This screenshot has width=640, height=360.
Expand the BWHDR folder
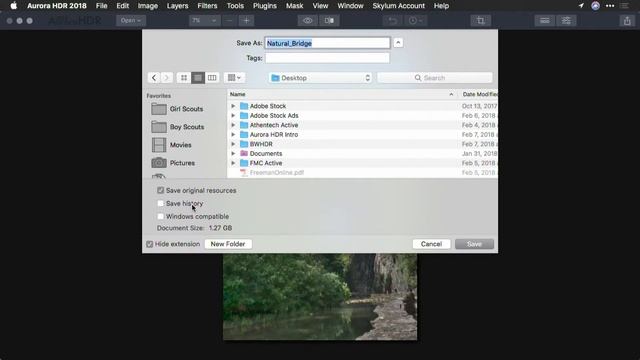(233, 144)
